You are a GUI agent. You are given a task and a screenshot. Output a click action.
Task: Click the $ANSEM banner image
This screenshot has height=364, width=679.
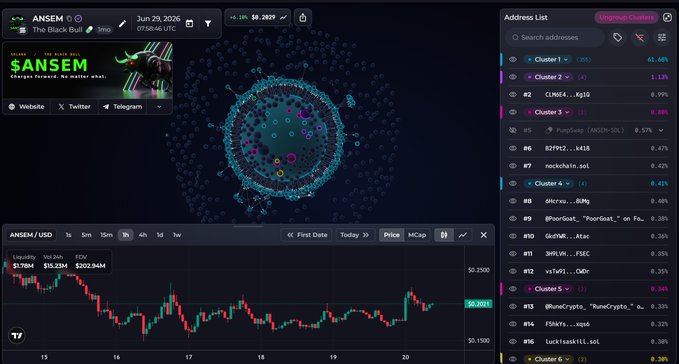click(x=88, y=70)
